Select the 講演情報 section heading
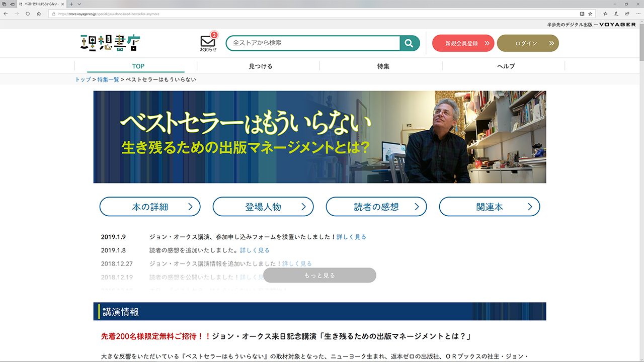The height and width of the screenshot is (362, 644). coord(121,312)
